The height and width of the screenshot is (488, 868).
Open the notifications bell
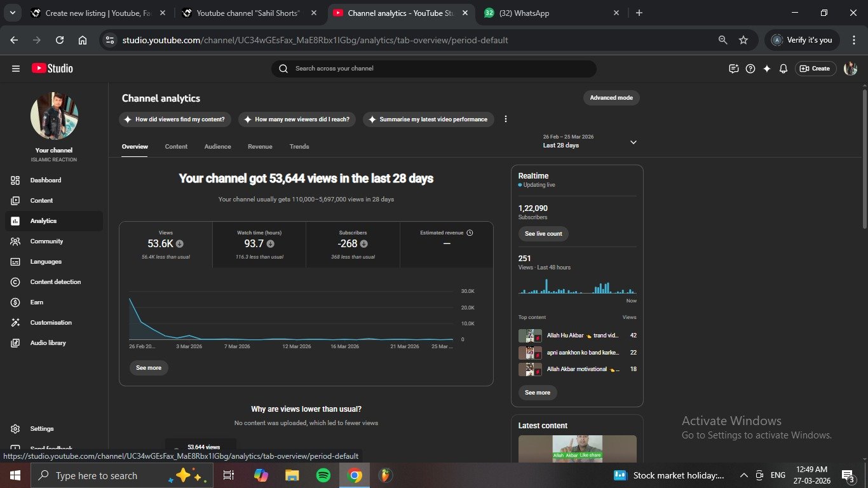click(x=783, y=69)
